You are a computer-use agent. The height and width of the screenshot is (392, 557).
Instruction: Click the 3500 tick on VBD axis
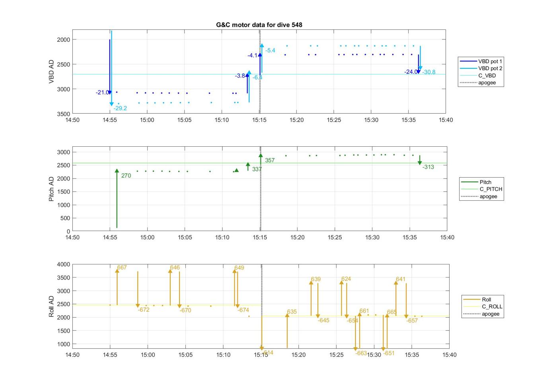tap(63, 114)
